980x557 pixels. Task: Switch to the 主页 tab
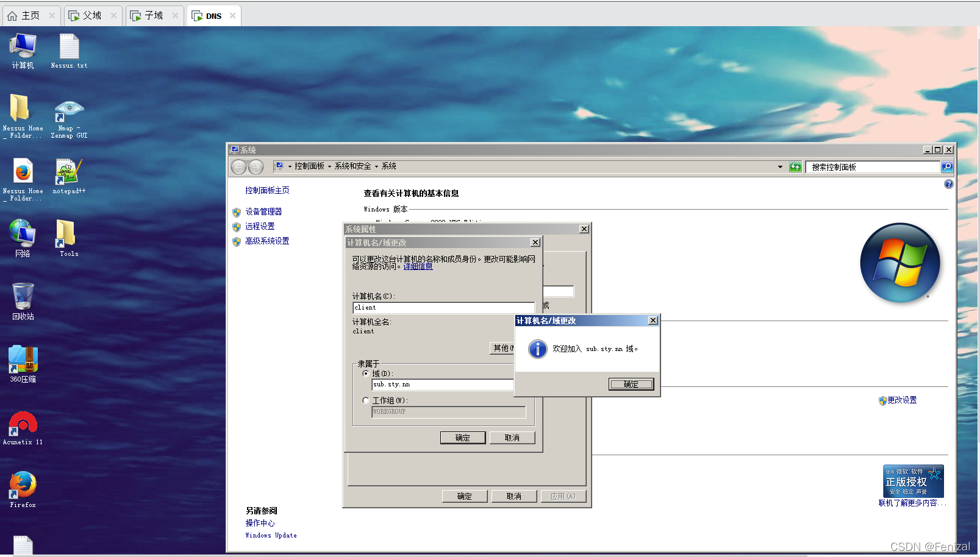point(31,16)
